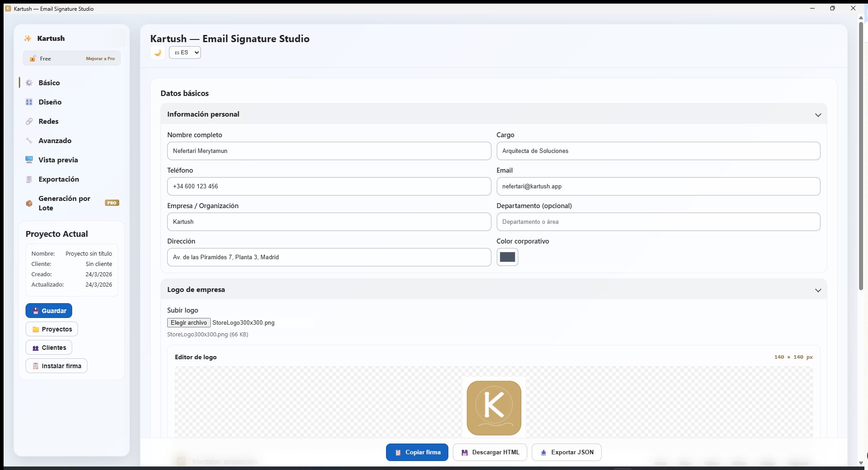Go to Redes in the sidebar
This screenshot has width=868, height=470.
pyautogui.click(x=48, y=121)
